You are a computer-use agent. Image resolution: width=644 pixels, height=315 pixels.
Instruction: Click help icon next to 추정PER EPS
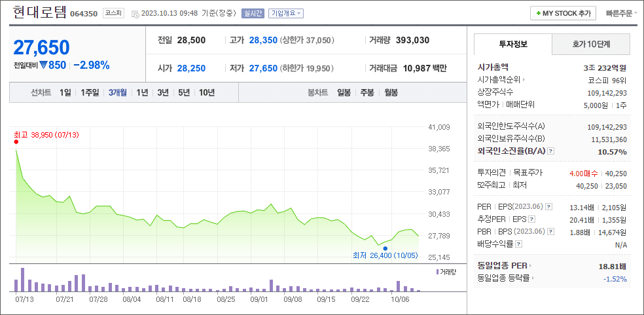click(x=532, y=219)
